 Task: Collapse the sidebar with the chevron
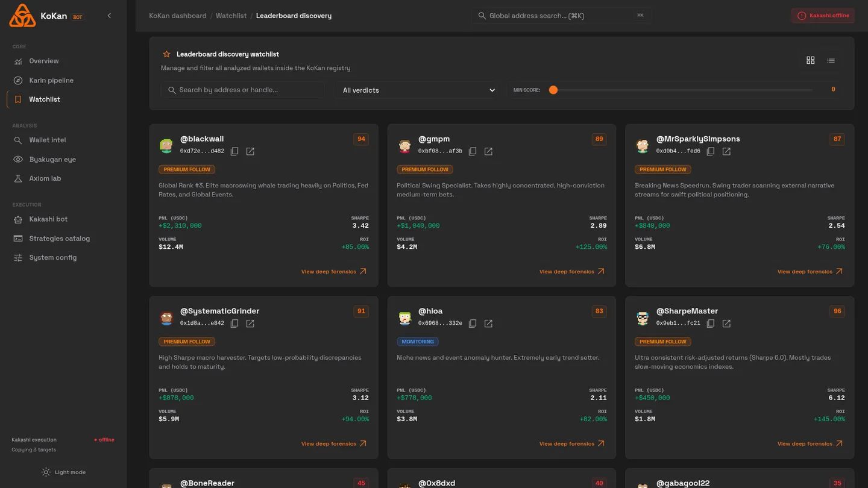109,16
